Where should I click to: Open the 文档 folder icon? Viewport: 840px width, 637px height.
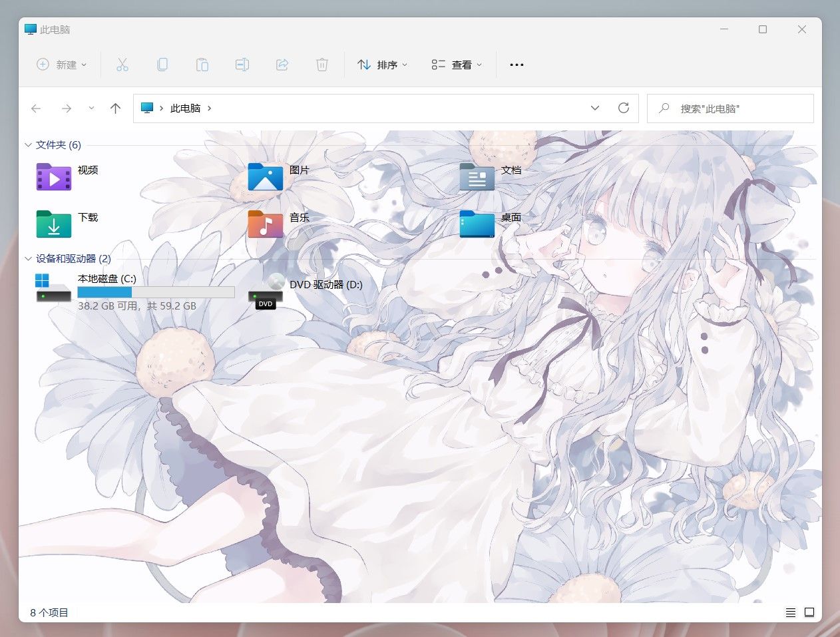tap(477, 177)
